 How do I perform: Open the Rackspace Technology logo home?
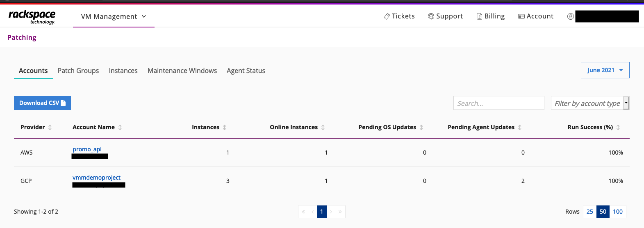click(32, 17)
